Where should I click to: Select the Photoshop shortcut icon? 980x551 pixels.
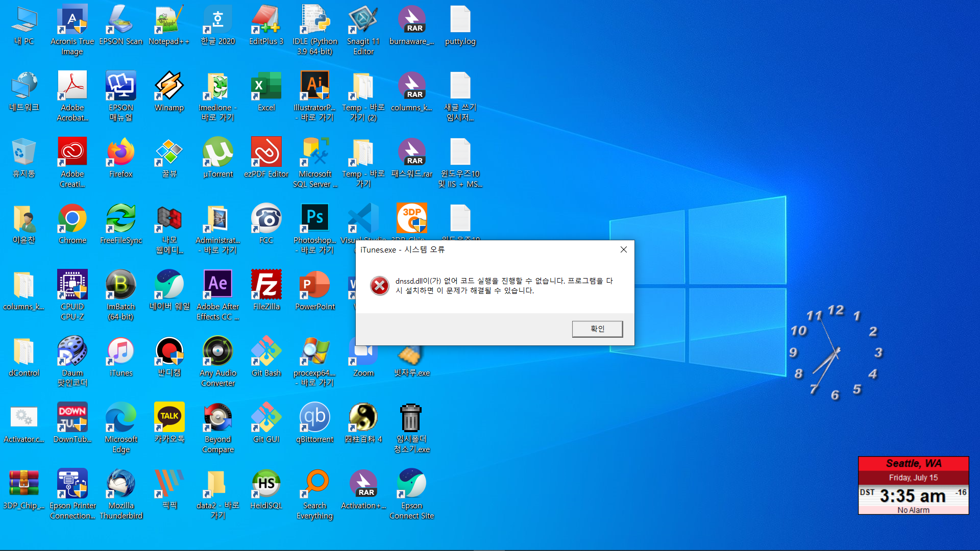pos(315,230)
